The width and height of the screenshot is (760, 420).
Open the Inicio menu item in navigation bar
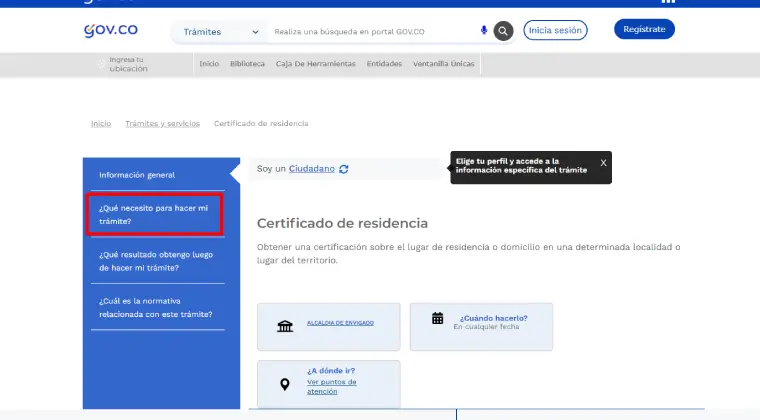pyautogui.click(x=209, y=63)
